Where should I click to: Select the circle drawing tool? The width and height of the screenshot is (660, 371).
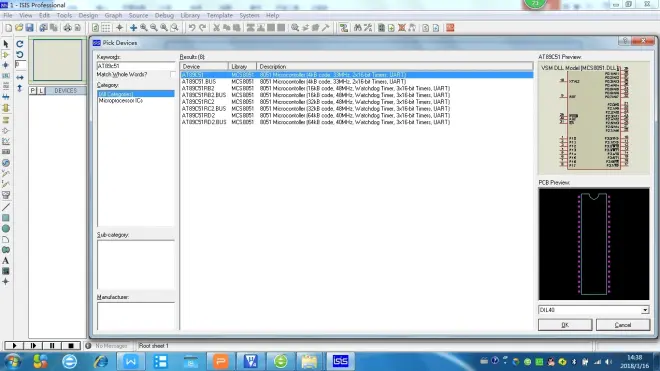point(5,229)
